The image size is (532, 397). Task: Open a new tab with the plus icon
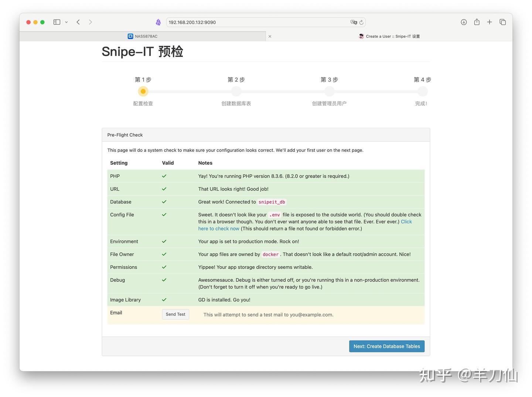pos(489,22)
